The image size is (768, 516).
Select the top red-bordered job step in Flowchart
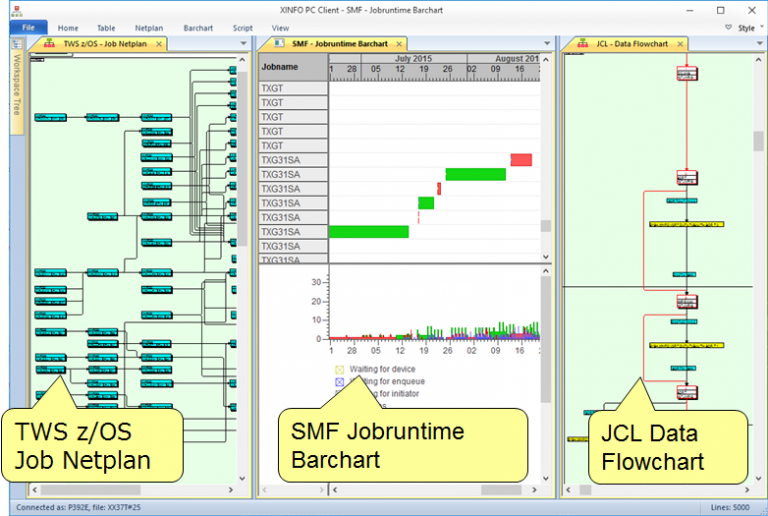687,73
